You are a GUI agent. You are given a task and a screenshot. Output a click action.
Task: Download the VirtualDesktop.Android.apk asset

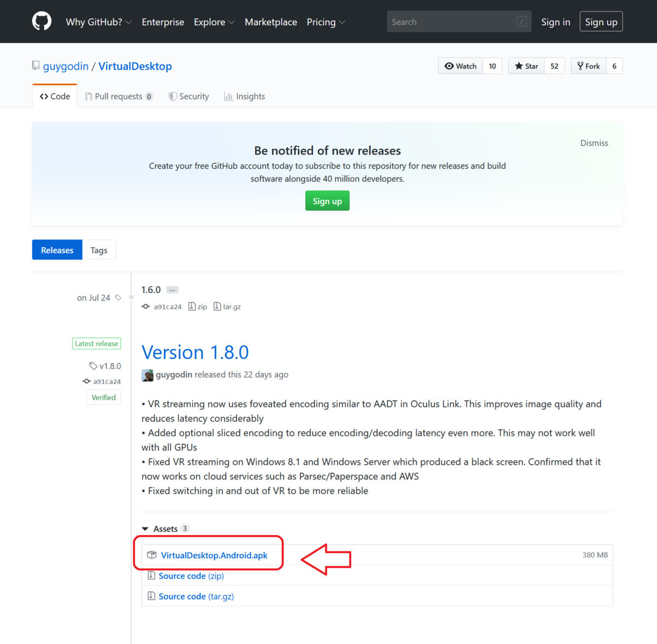click(x=214, y=555)
